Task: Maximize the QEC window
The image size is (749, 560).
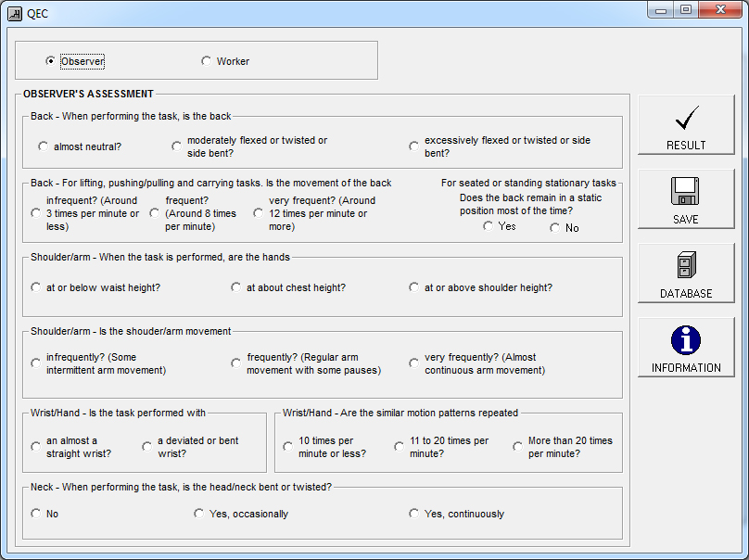Action: click(x=686, y=10)
